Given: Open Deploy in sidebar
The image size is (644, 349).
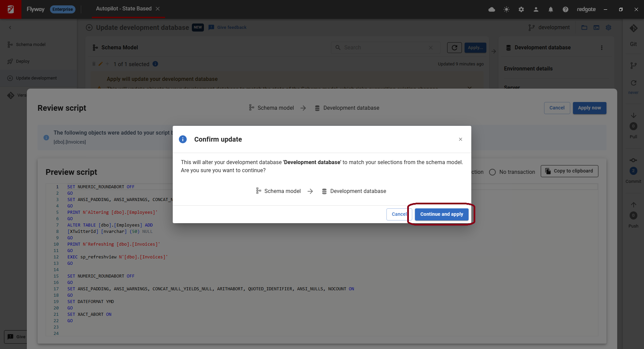Looking at the screenshot, I should point(23,61).
